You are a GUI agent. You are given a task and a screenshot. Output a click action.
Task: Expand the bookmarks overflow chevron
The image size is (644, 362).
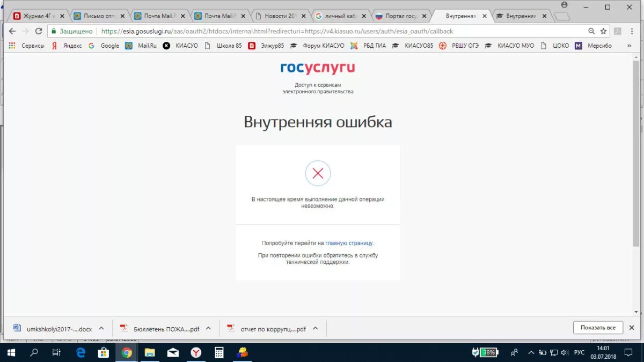[630, 46]
